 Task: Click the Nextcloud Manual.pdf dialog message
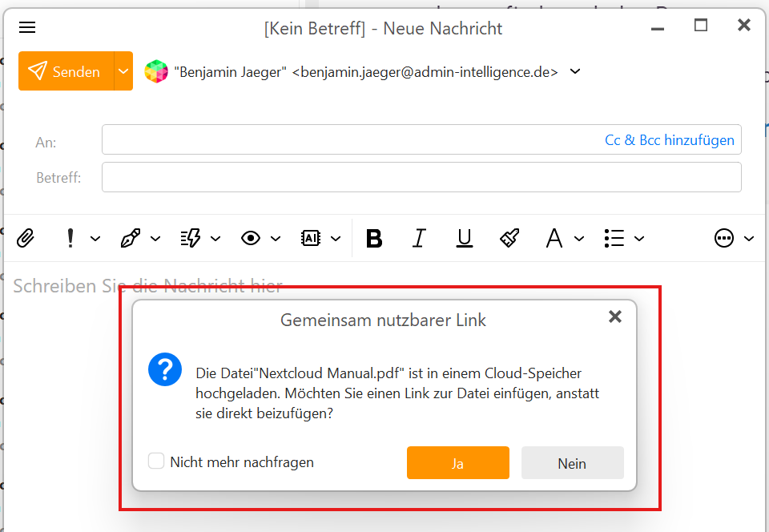[397, 393]
